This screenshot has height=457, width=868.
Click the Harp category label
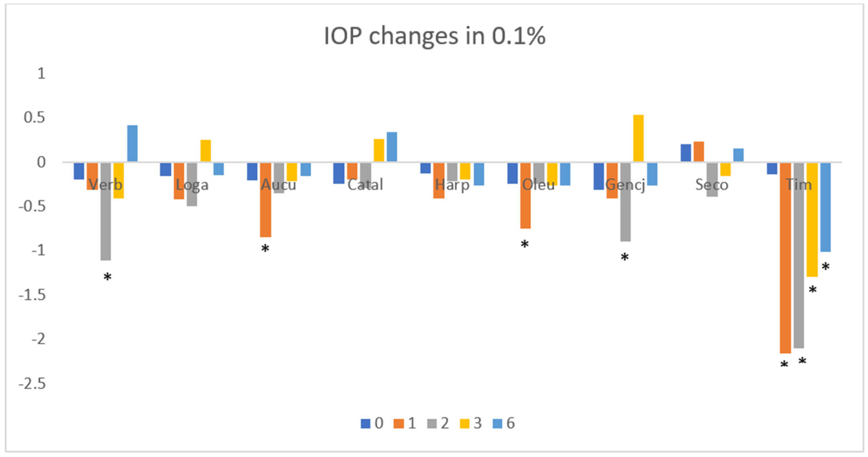(452, 185)
